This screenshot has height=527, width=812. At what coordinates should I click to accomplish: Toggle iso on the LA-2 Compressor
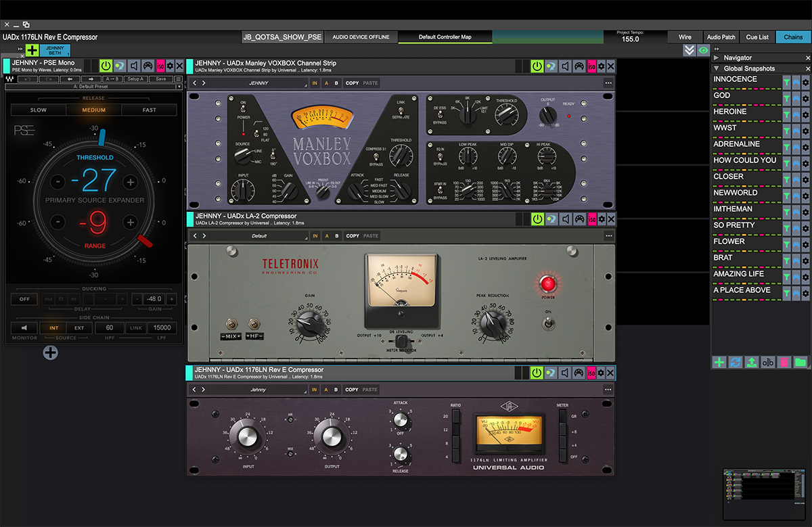click(592, 219)
